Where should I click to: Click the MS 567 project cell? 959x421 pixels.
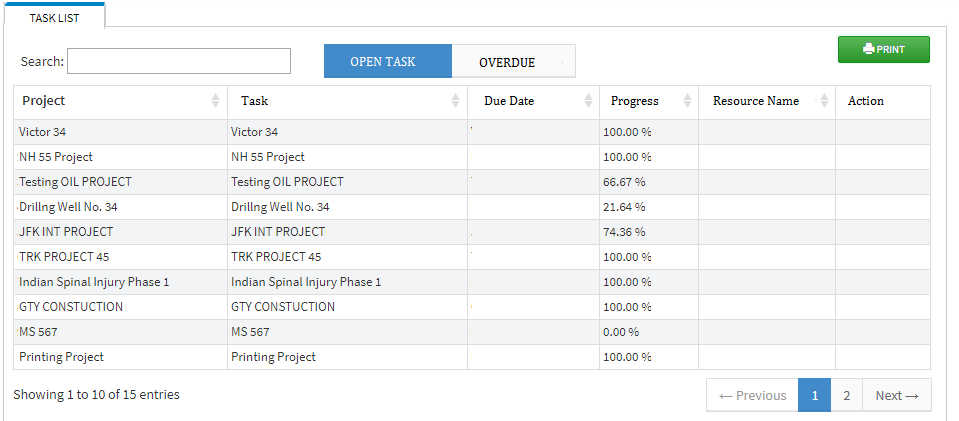[120, 332]
